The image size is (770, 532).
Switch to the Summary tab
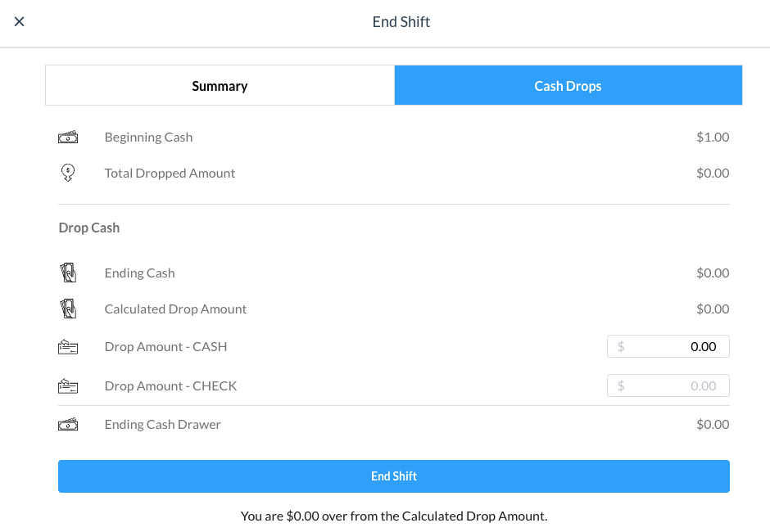220,86
